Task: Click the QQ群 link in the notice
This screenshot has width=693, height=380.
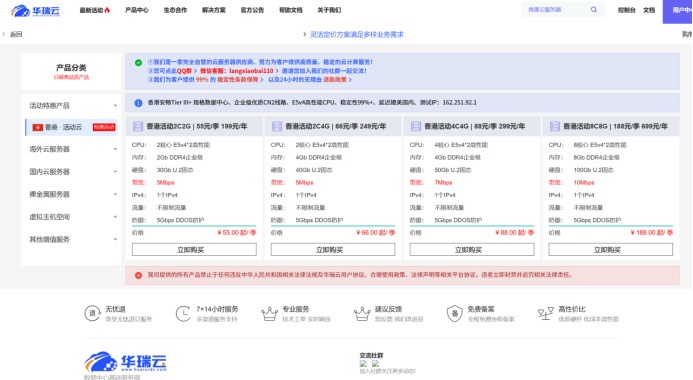Action: point(184,71)
